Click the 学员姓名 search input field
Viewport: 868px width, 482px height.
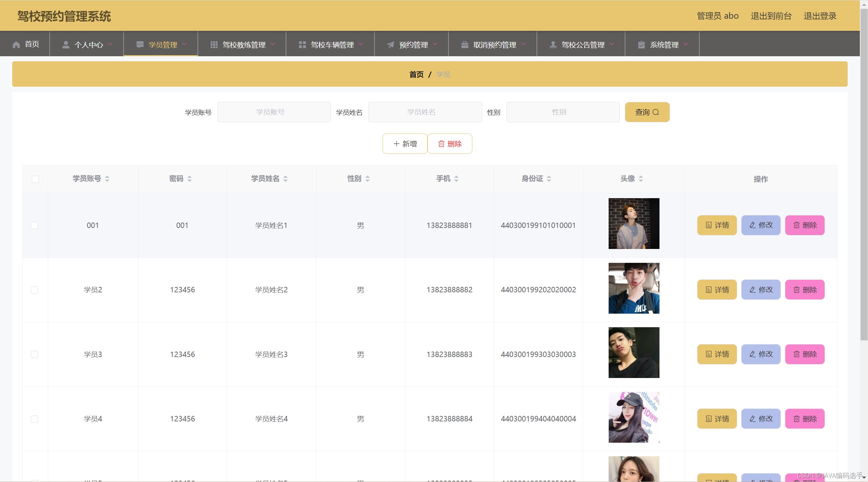click(x=425, y=112)
